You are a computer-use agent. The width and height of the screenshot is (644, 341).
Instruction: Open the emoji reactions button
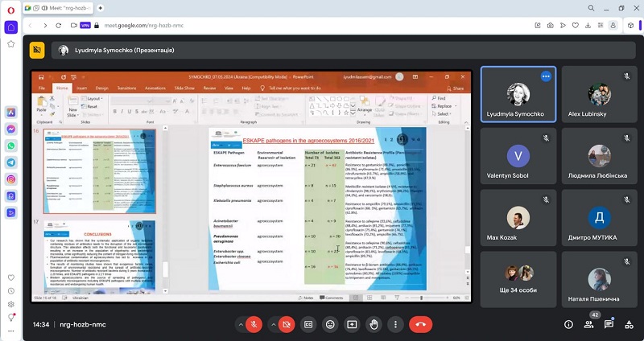click(330, 325)
